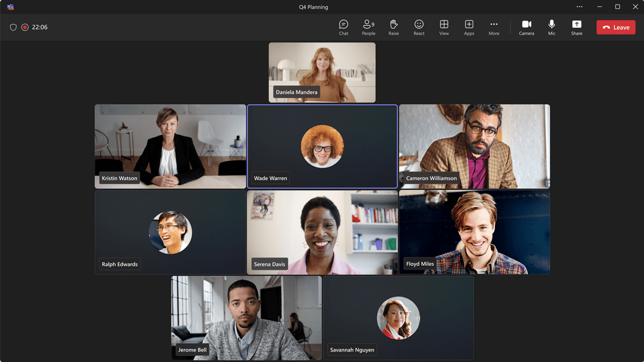The height and width of the screenshot is (362, 644).
Task: Open the View layout options
Action: point(444,27)
